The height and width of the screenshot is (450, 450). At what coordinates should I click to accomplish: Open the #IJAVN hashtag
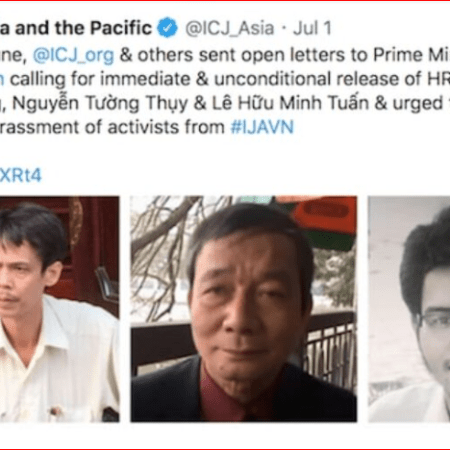coord(262,127)
